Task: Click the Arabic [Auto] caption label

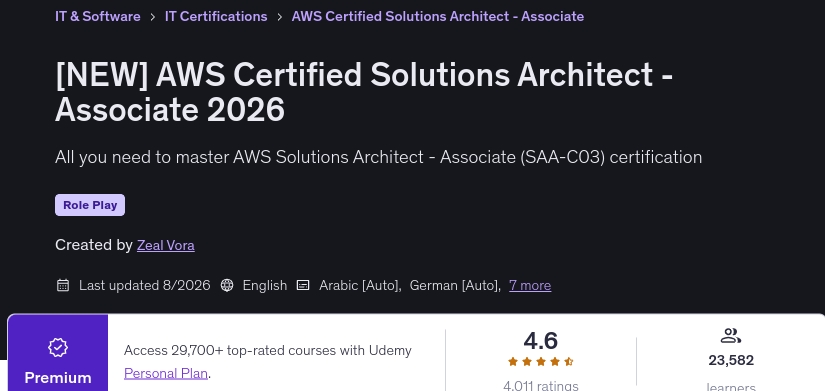Action: point(360,285)
